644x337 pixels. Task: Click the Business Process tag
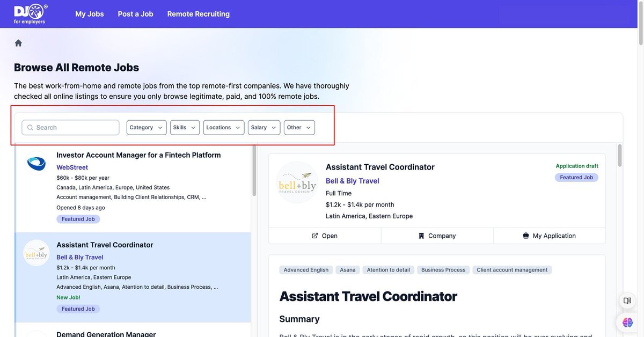click(443, 270)
